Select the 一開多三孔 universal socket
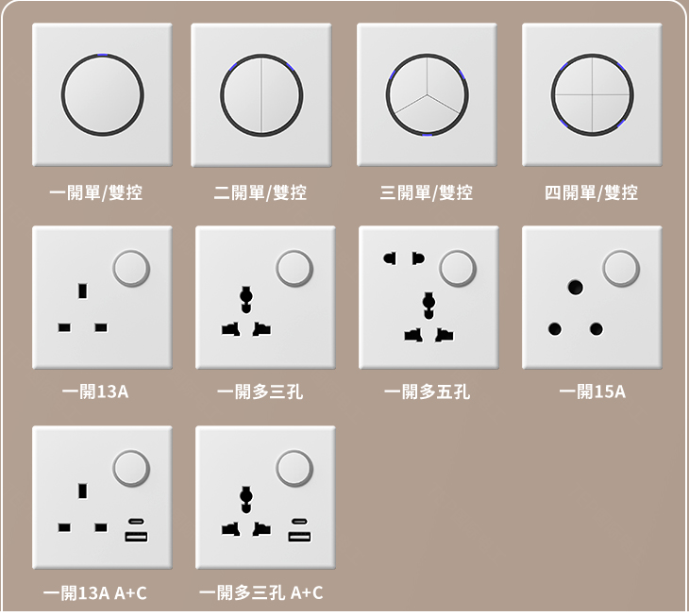689x616 pixels. (265, 298)
